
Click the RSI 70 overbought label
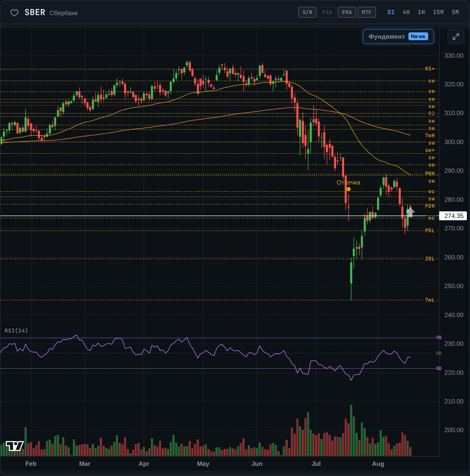click(439, 338)
